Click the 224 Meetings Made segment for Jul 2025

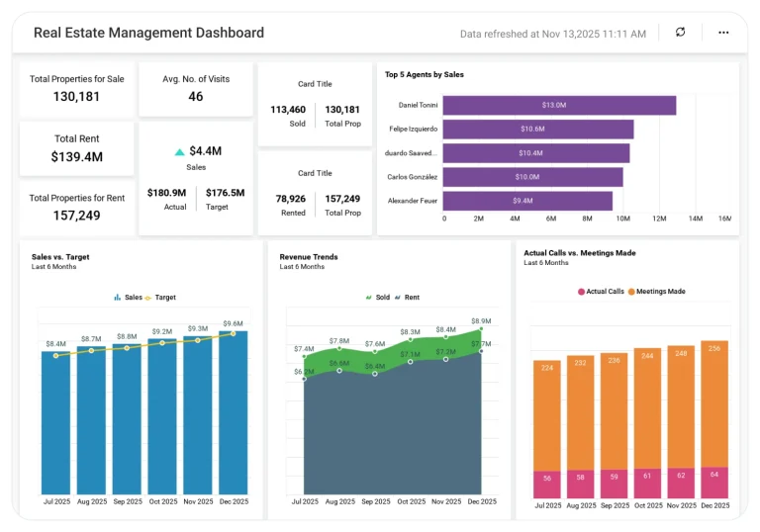point(546,415)
